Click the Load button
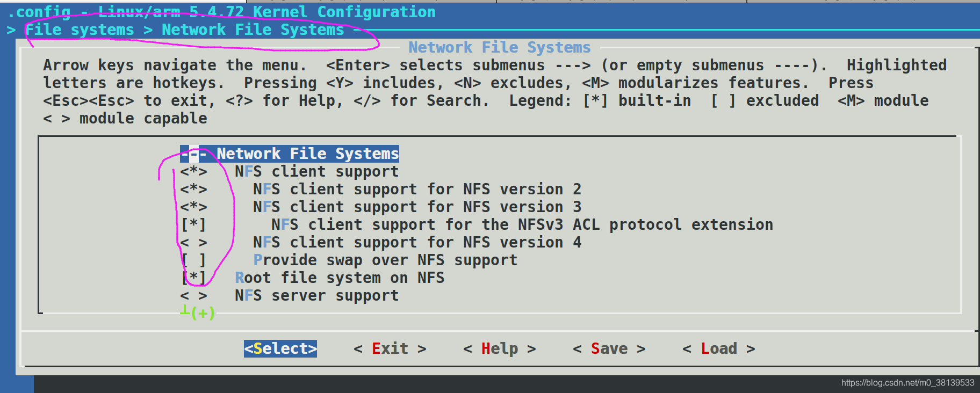Screen dimensions: 980x393 tap(719, 349)
